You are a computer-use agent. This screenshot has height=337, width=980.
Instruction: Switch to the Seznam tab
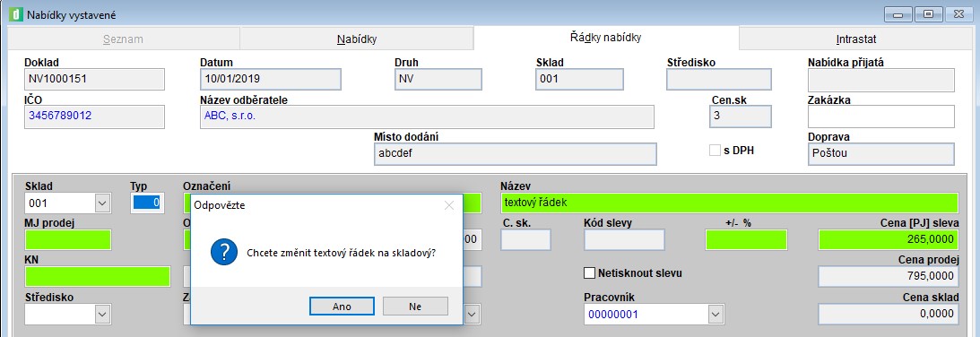pyautogui.click(x=123, y=39)
